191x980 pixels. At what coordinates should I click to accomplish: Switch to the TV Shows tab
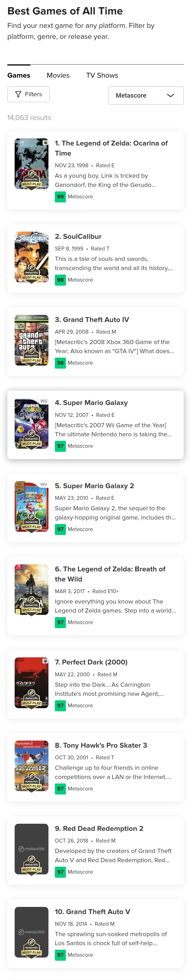tap(102, 75)
